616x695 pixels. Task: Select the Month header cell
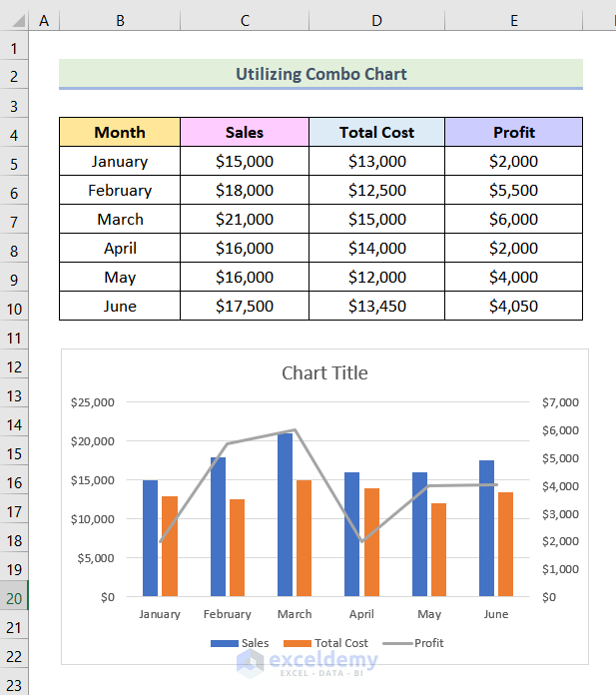tap(120, 132)
